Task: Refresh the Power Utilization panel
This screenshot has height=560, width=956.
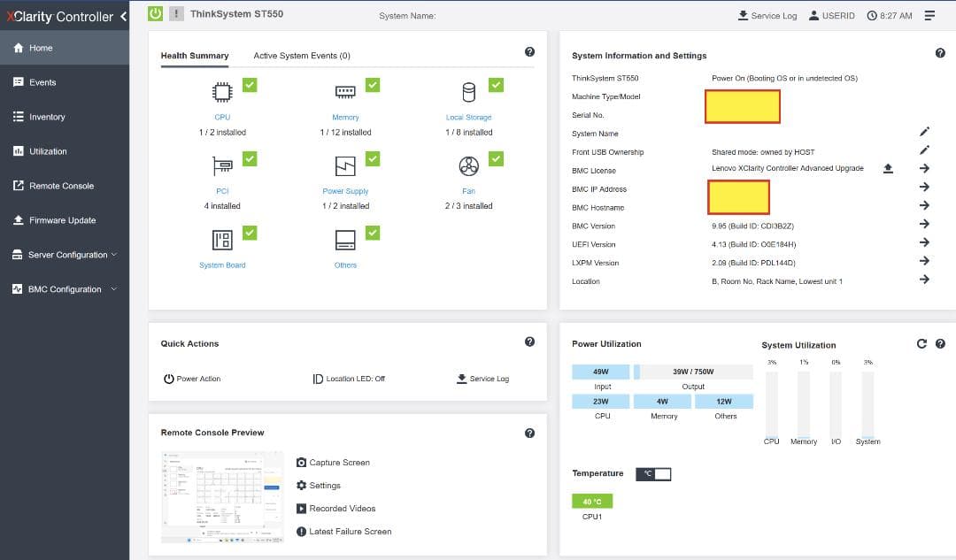Action: click(921, 344)
